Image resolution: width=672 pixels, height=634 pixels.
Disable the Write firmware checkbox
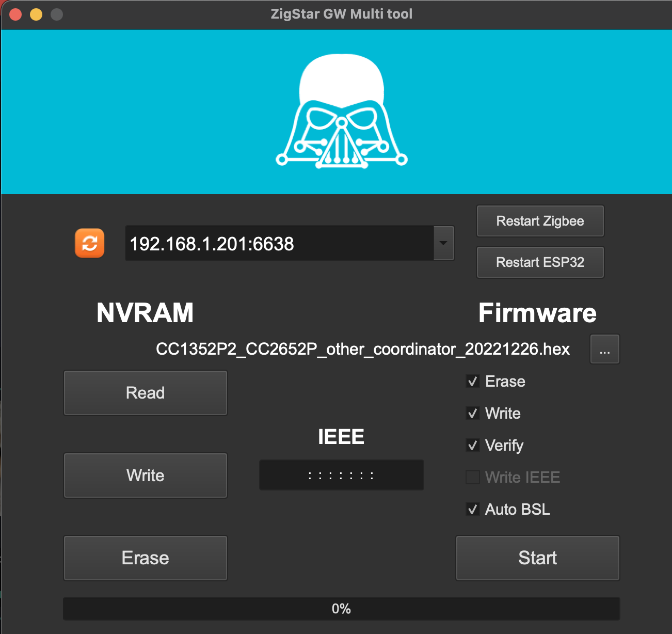click(472, 413)
